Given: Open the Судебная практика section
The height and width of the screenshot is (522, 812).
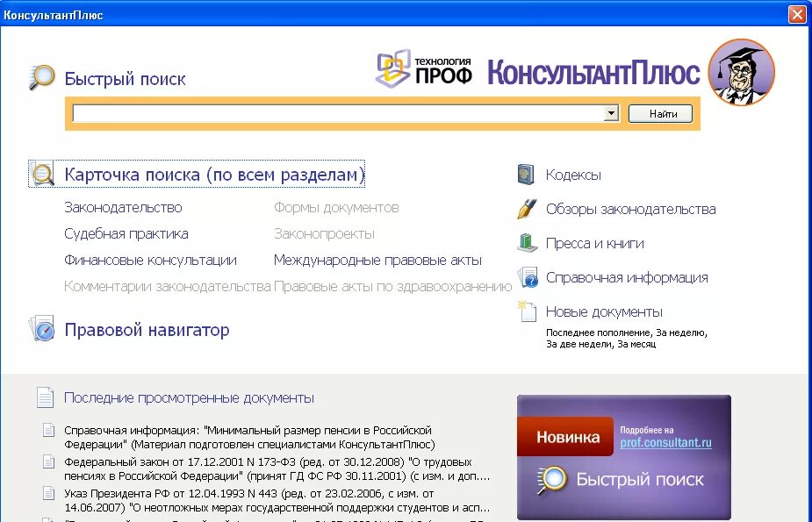Looking at the screenshot, I should click(x=126, y=234).
